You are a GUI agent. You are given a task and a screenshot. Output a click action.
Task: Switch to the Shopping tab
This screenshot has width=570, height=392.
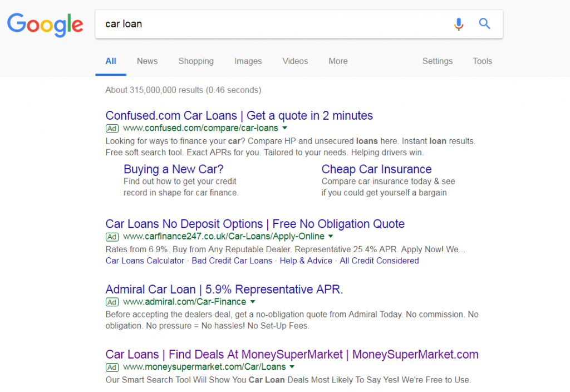(196, 61)
